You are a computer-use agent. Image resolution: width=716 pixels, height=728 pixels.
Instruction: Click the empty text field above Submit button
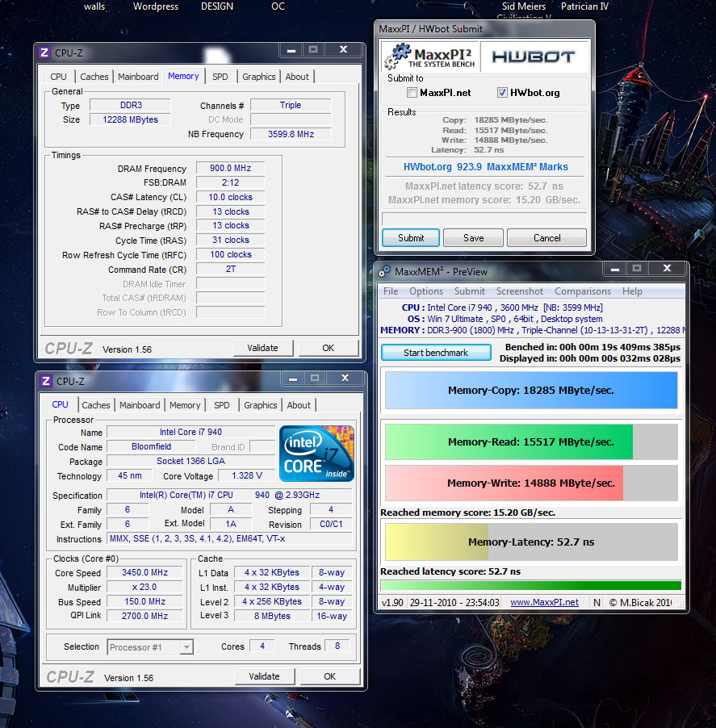(484, 218)
